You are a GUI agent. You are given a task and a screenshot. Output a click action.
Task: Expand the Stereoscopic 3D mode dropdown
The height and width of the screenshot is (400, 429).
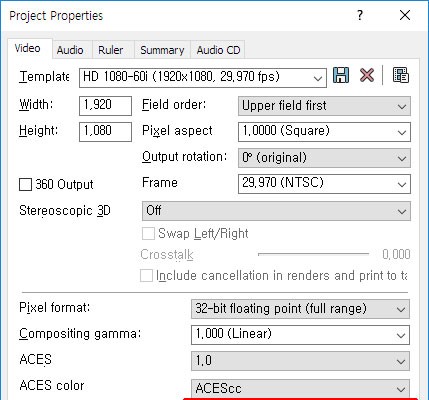(276, 211)
